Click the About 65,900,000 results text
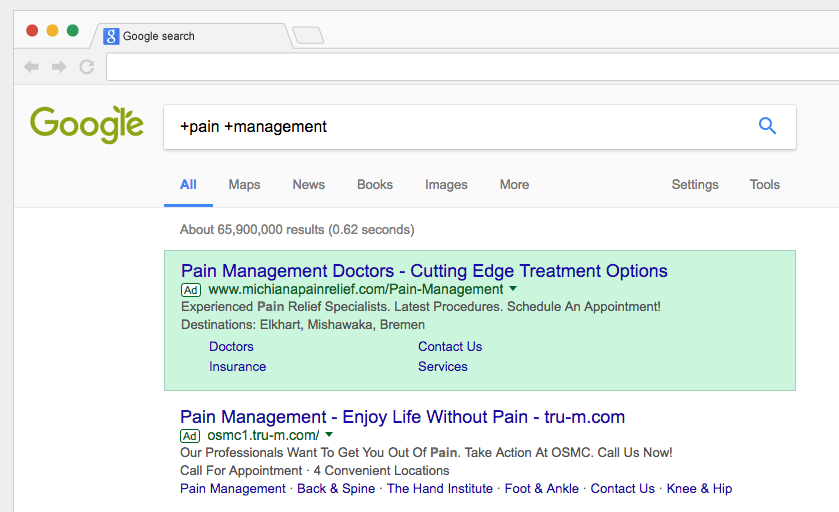The height and width of the screenshot is (512, 839). coord(297,230)
